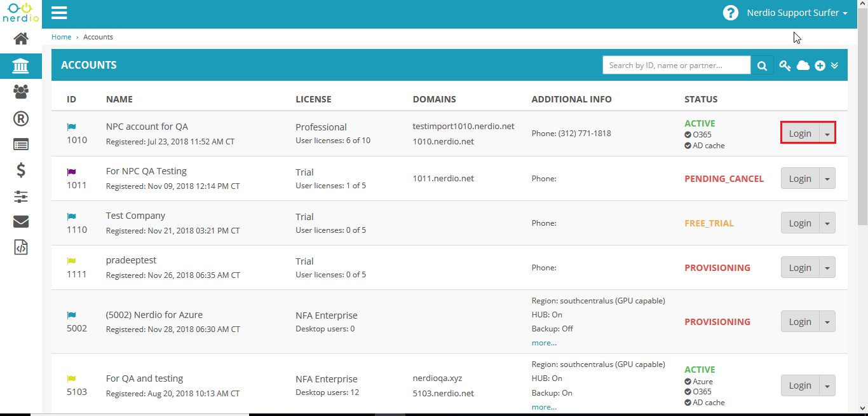Open Nerdio Support Surfer user dropdown
This screenshot has height=416, width=868.
point(797,13)
